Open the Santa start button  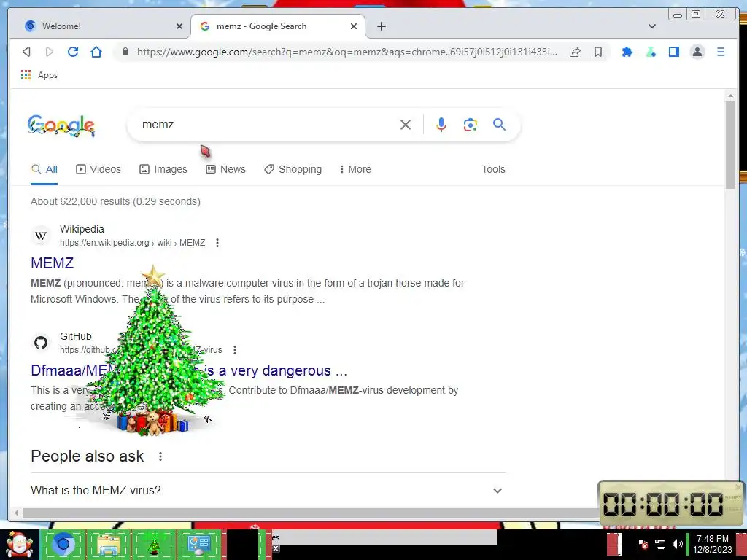tap(19, 545)
